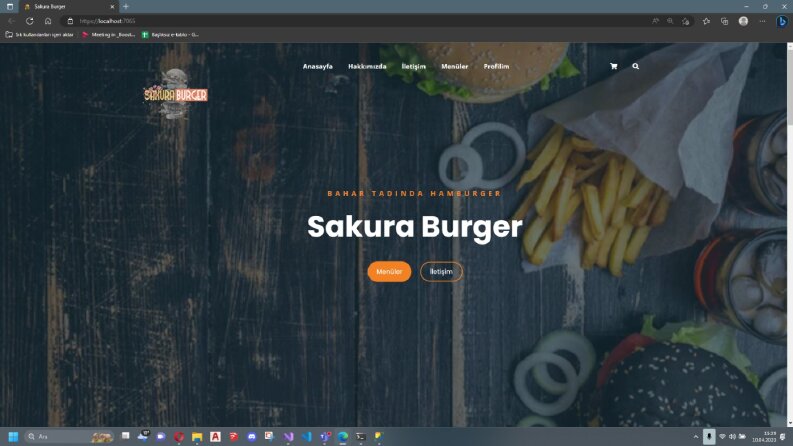Open the volume speaker tray icon

732,436
